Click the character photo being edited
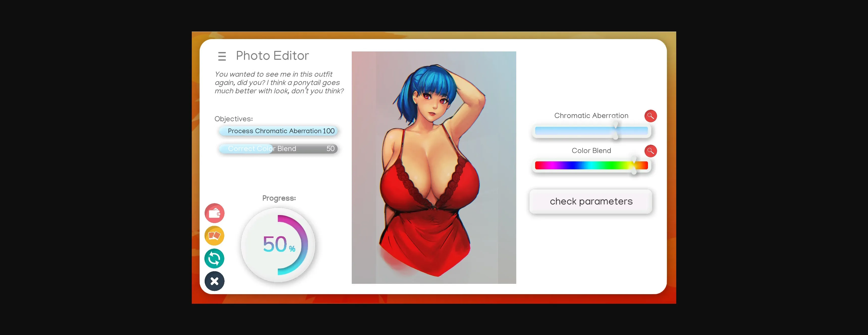 [434, 167]
